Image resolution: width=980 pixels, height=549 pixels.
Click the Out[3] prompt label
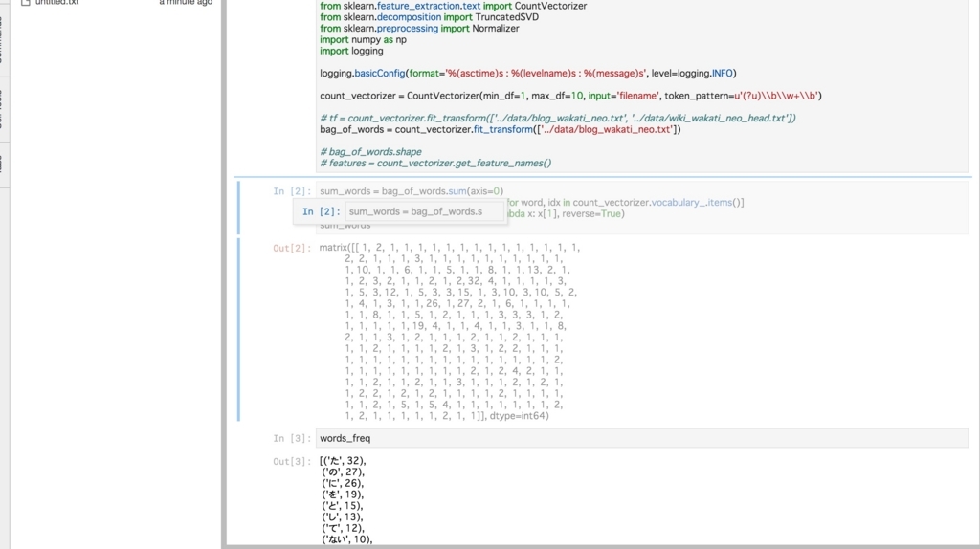pyautogui.click(x=292, y=462)
